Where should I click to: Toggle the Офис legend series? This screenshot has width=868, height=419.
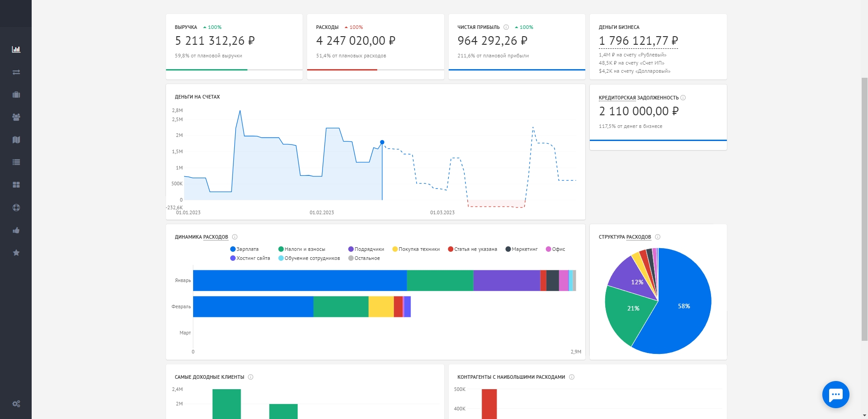pos(555,249)
